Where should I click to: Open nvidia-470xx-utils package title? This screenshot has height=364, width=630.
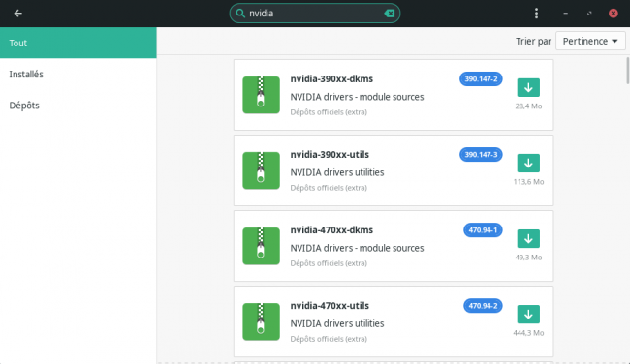(x=330, y=305)
